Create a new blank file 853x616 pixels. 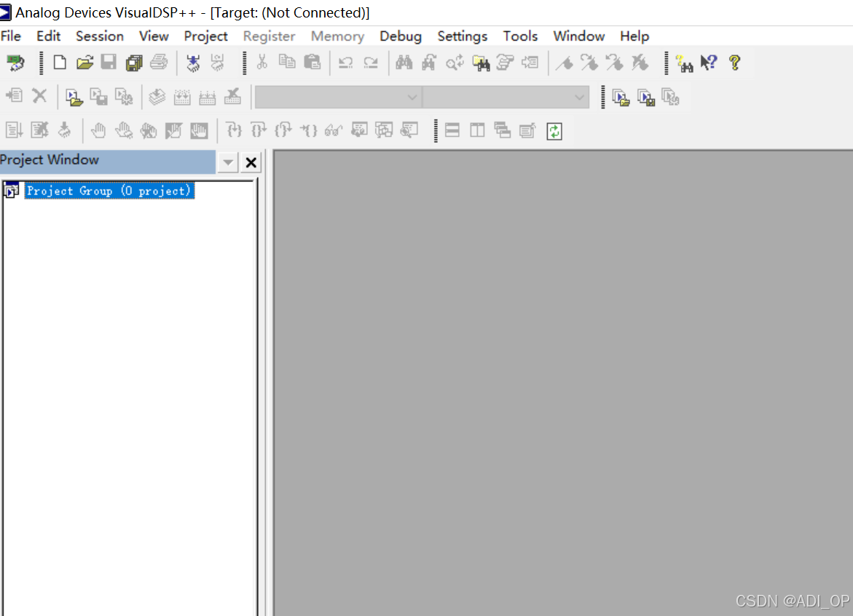click(x=60, y=63)
